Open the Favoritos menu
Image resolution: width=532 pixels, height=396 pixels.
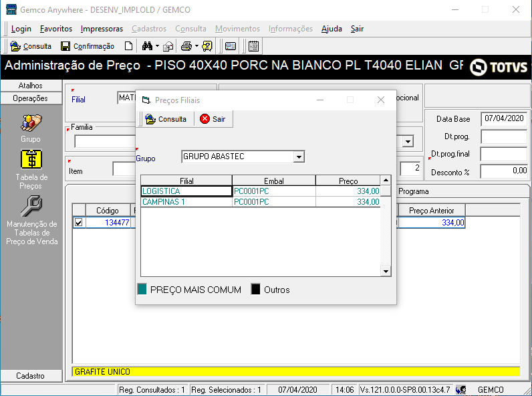coord(56,29)
